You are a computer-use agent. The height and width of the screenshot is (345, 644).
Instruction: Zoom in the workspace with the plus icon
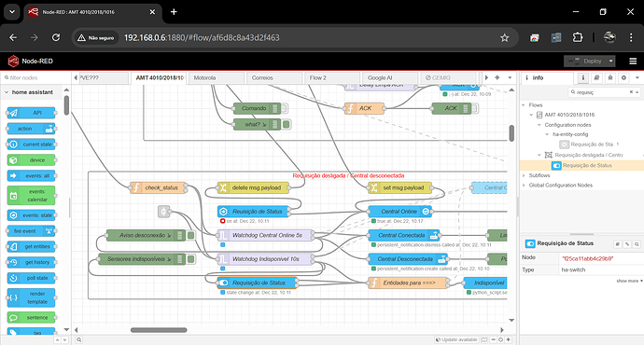[x=508, y=339]
